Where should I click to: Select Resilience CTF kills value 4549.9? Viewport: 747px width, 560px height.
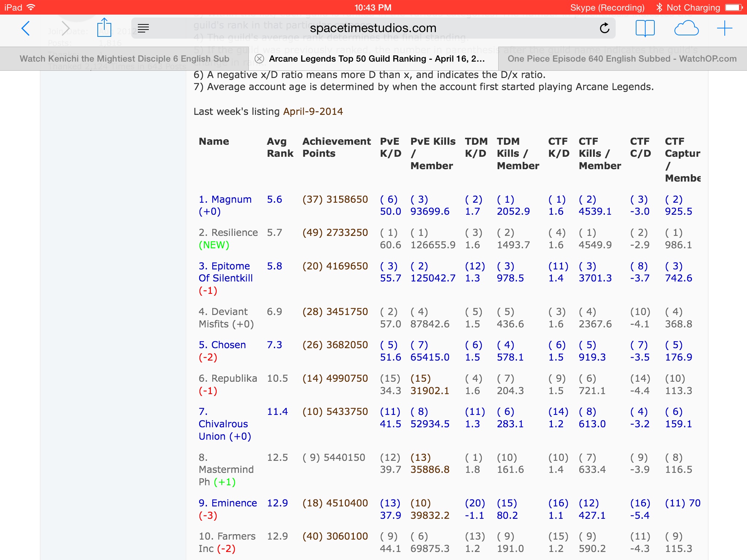click(595, 245)
